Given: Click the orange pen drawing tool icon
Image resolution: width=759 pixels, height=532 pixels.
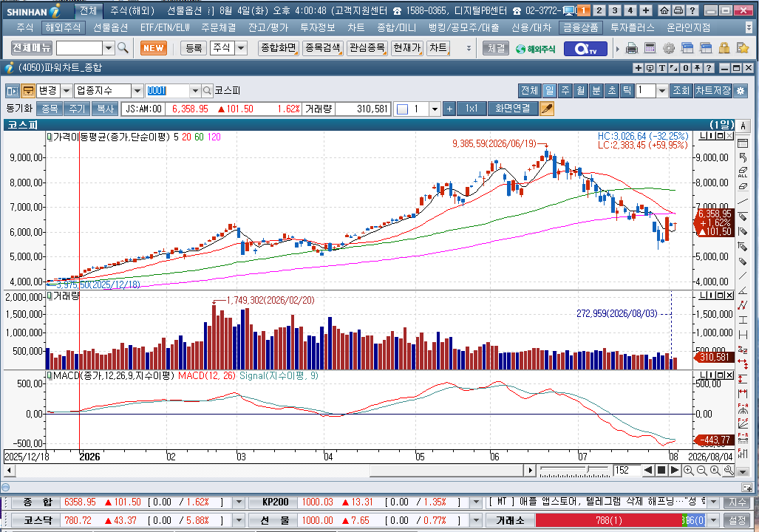Looking at the screenshot, I should 546,109.
